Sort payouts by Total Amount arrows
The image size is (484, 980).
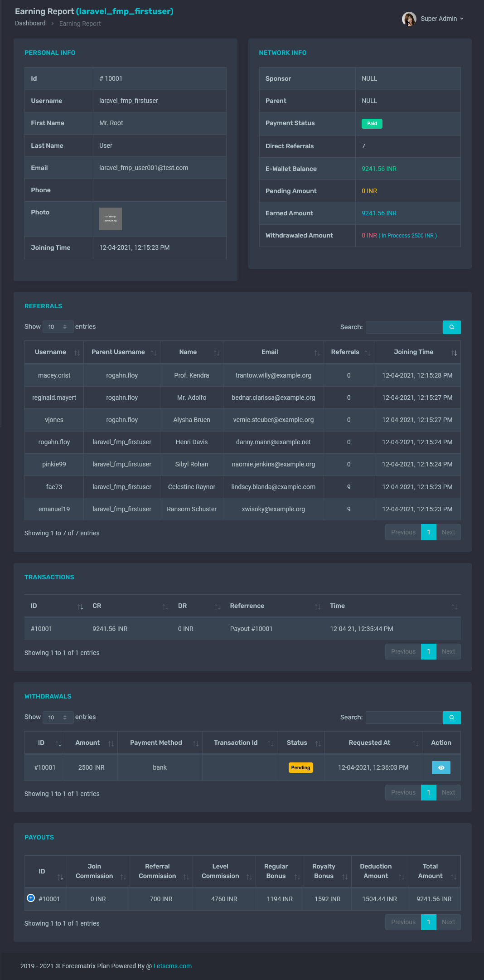tap(453, 877)
